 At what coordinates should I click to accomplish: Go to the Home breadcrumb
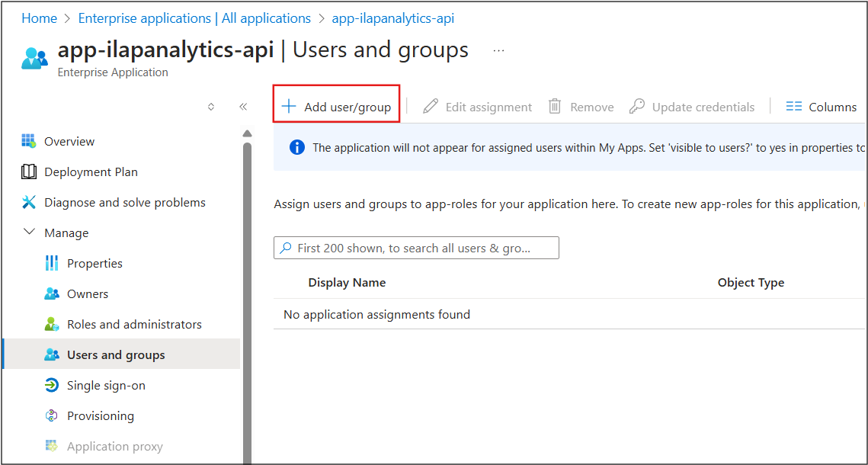tap(40, 18)
